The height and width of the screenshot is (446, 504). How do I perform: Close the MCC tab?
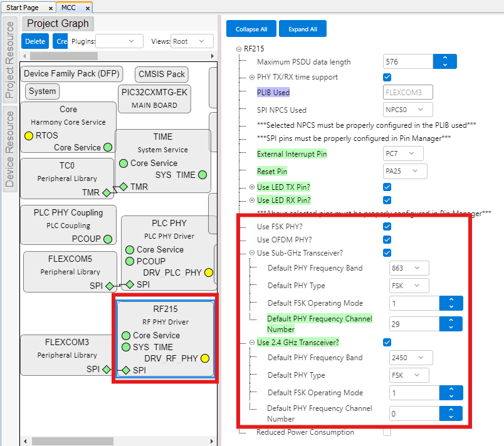[x=87, y=8]
